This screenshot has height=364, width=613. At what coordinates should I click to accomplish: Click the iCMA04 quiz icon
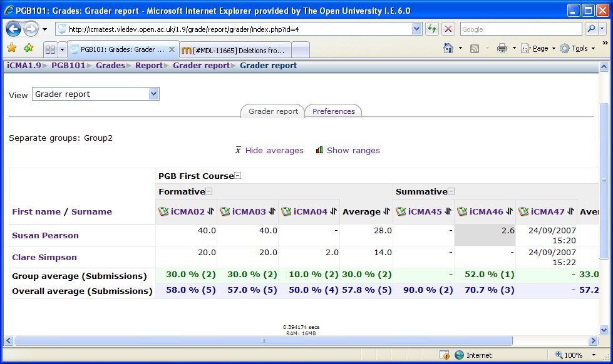pos(286,211)
